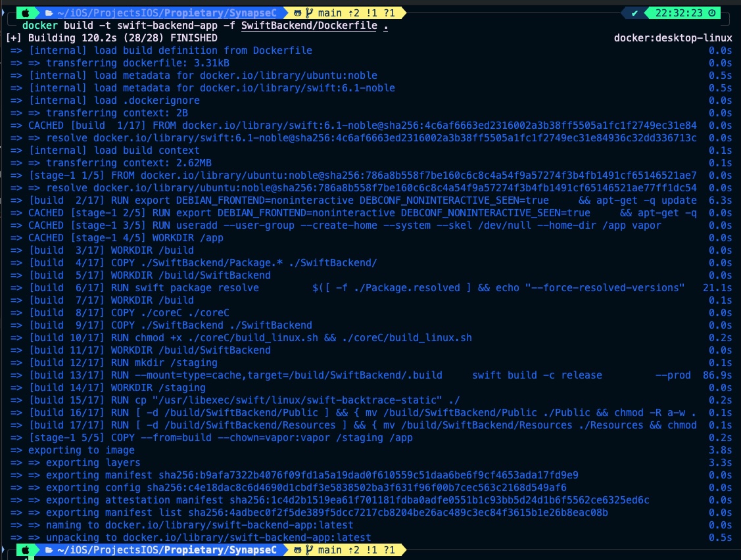
Task: Click the 21.1s duration value
Action: [717, 288]
